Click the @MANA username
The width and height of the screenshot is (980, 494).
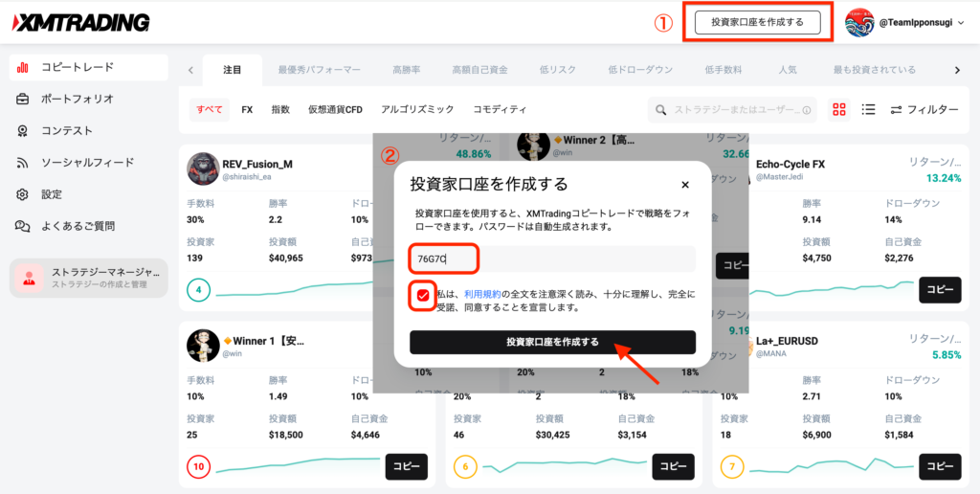[x=771, y=354]
